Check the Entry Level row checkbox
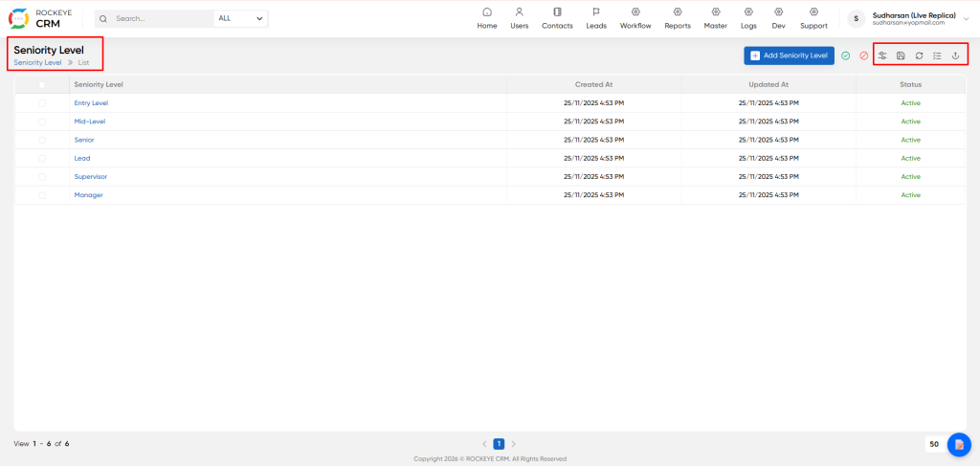Screen dimensions: 980x466 [x=42, y=103]
